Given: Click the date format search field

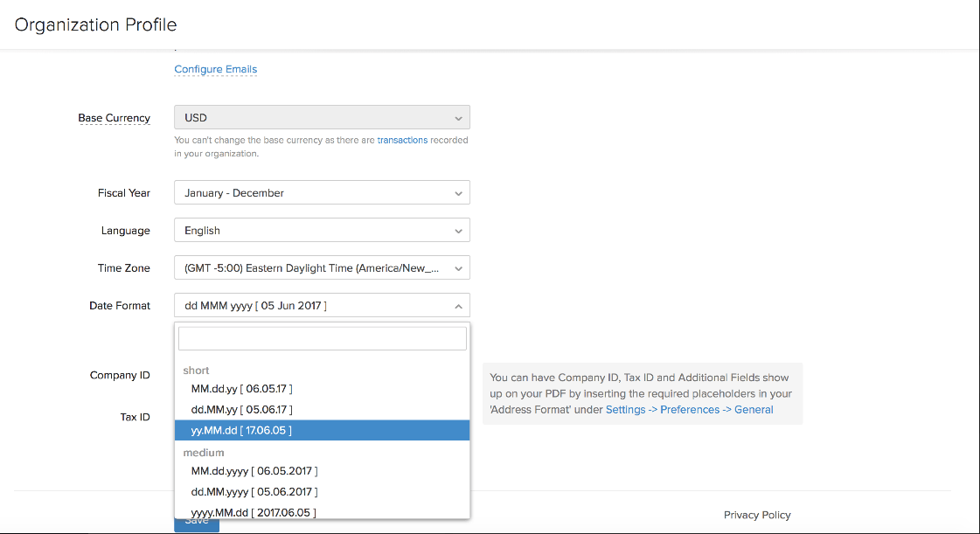Looking at the screenshot, I should tap(322, 338).
